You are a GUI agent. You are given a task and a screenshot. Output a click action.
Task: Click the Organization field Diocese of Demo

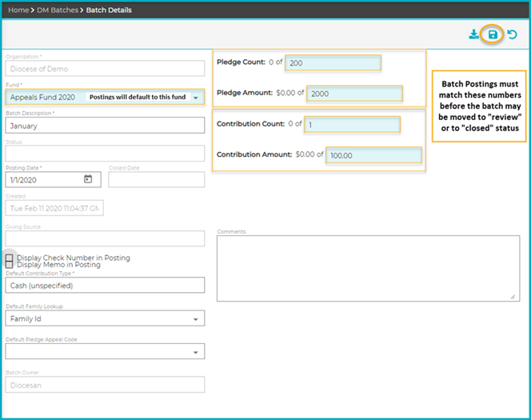[x=105, y=69]
